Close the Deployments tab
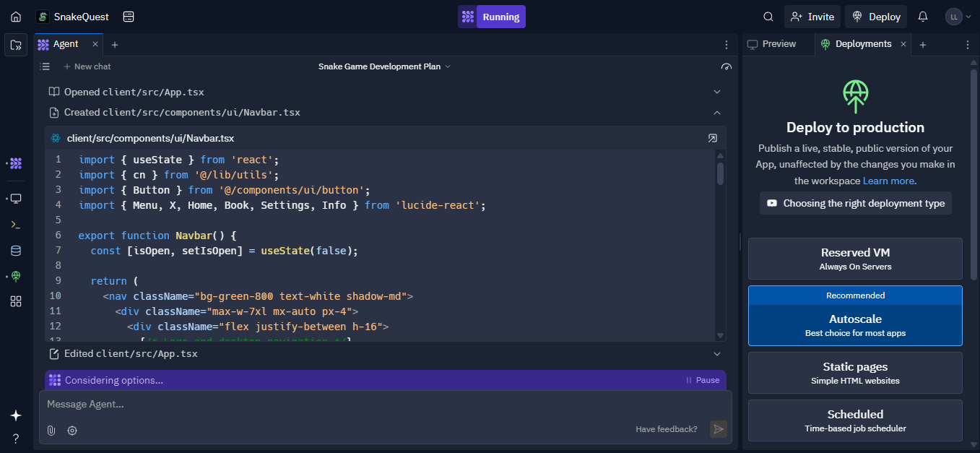This screenshot has height=453, width=980. tap(904, 44)
